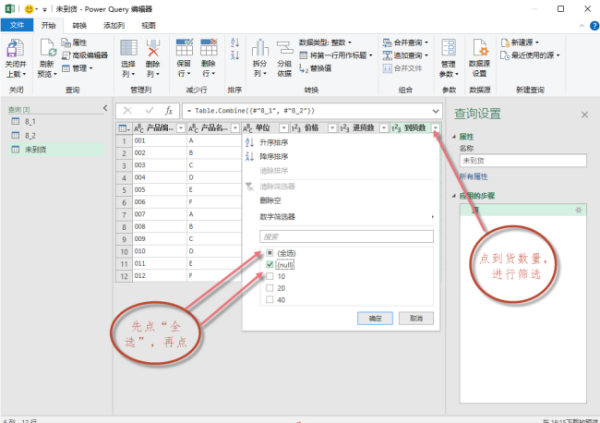Switch to the 添加列 (Add Column) tab
600x423 pixels.
pyautogui.click(x=114, y=24)
